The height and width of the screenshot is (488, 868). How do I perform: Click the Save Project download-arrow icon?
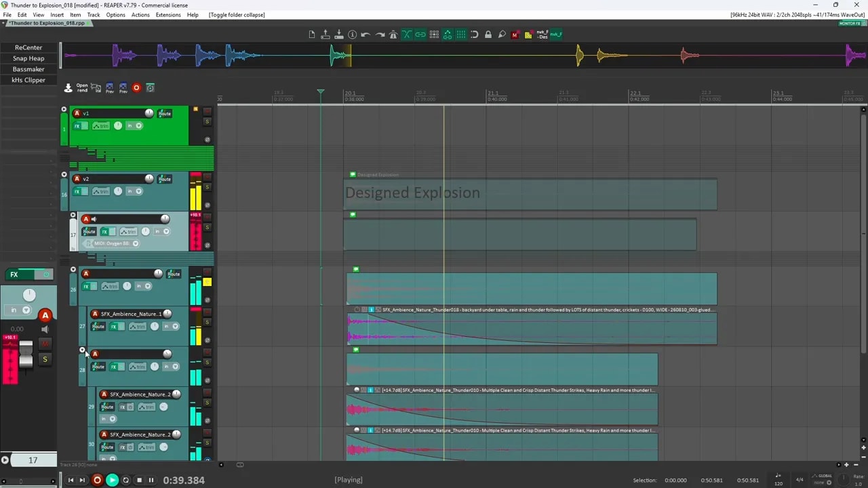pos(339,35)
